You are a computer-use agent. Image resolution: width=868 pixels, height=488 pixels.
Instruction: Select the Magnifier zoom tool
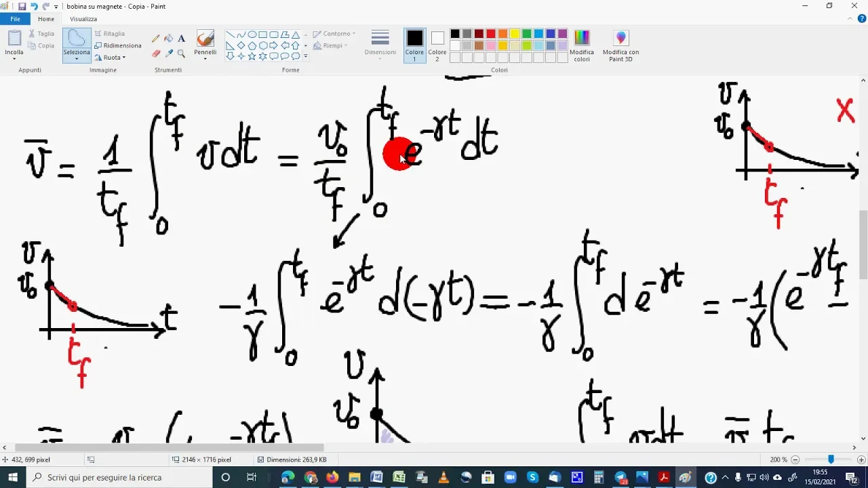point(182,53)
